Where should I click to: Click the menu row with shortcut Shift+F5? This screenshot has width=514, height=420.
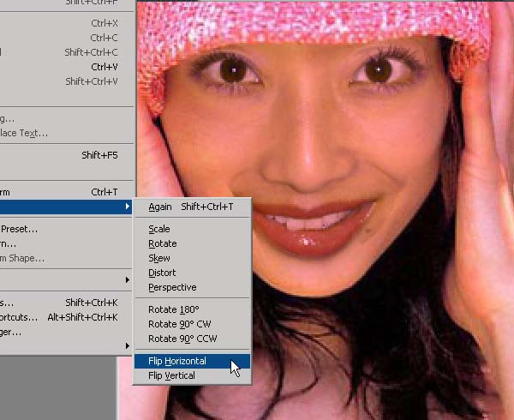point(66,155)
